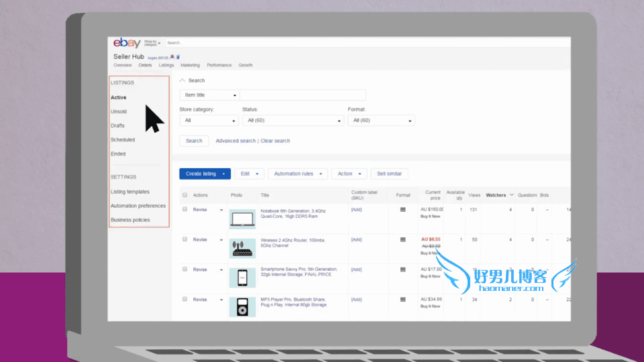Open the Notebook laptop thumbnail

(x=242, y=219)
